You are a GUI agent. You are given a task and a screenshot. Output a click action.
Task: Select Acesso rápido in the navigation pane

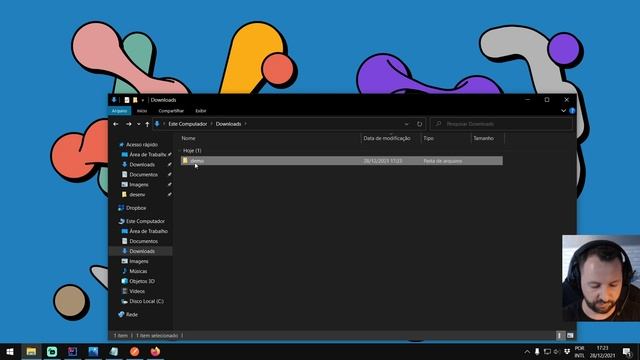[141, 144]
